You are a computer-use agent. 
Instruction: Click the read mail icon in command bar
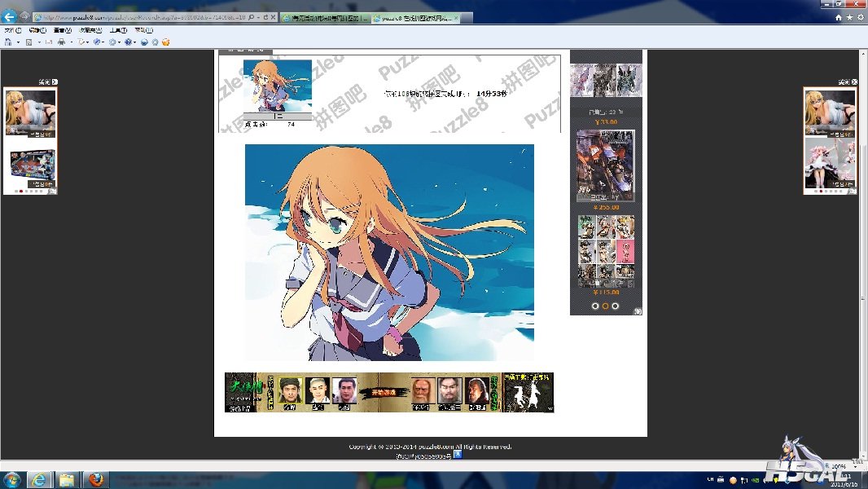(x=49, y=42)
